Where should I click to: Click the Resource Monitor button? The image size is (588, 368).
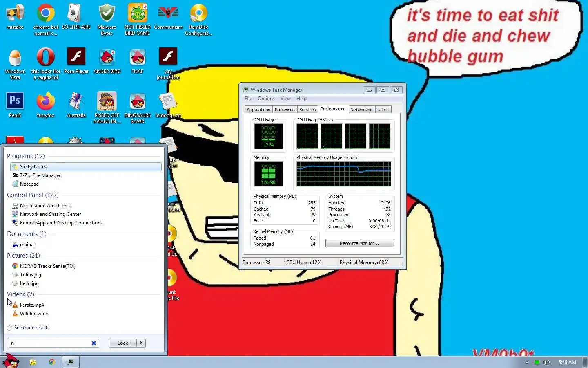[360, 243]
